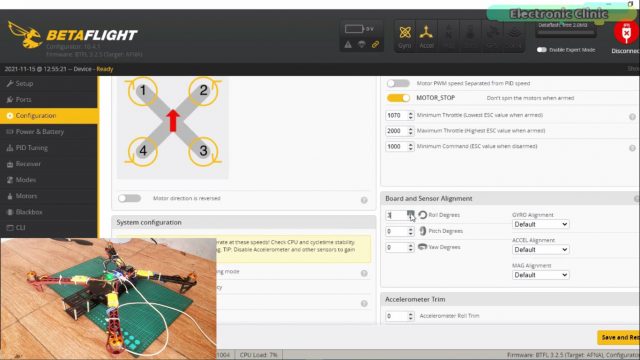This screenshot has height=360, width=640.
Task: Toggle Motor PWM speed Separated from PID speed
Action: pyautogui.click(x=398, y=83)
